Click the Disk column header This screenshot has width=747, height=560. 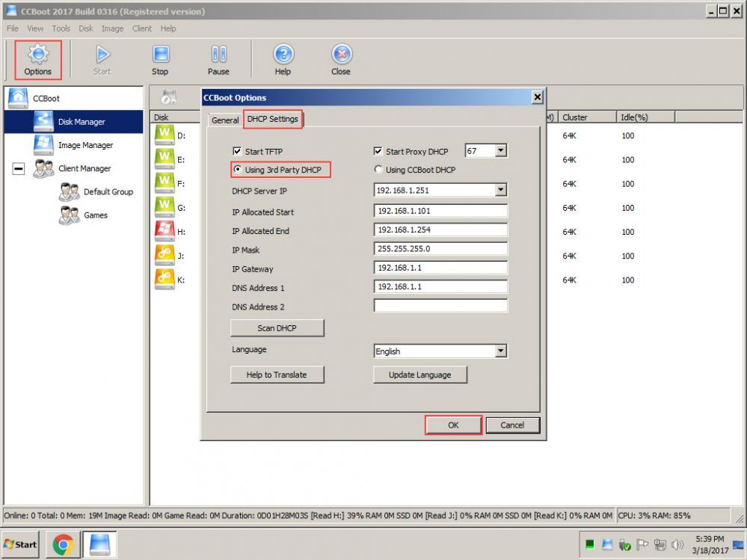[x=175, y=117]
